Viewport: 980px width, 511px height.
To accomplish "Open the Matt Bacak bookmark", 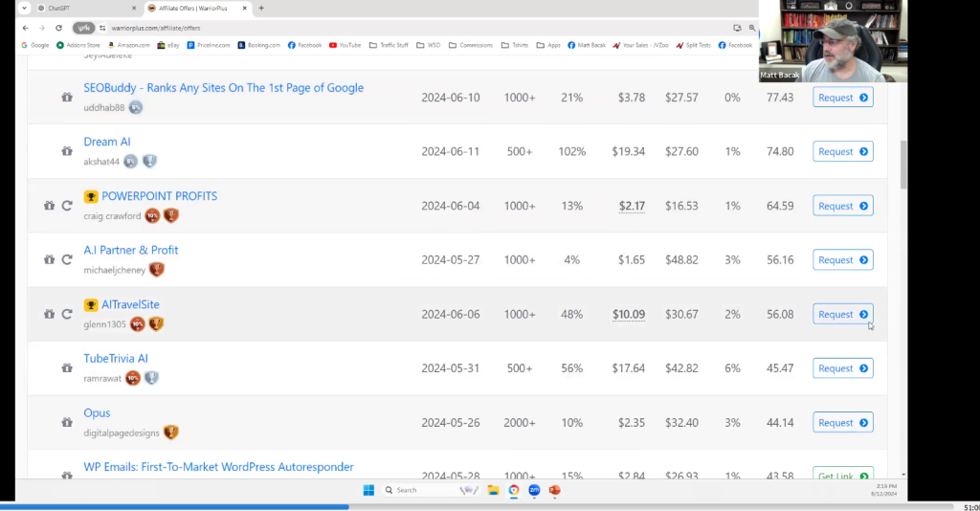I will coord(587,45).
